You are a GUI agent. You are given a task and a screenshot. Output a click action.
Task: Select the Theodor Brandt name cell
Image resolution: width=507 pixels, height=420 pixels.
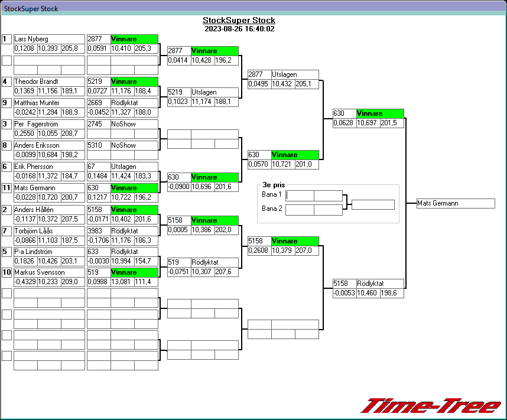pyautogui.click(x=49, y=82)
